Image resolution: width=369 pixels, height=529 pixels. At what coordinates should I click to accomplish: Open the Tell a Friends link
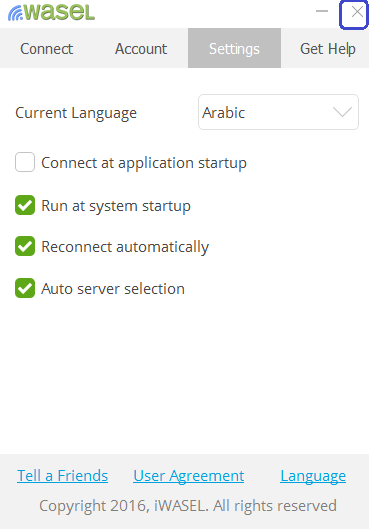63,476
